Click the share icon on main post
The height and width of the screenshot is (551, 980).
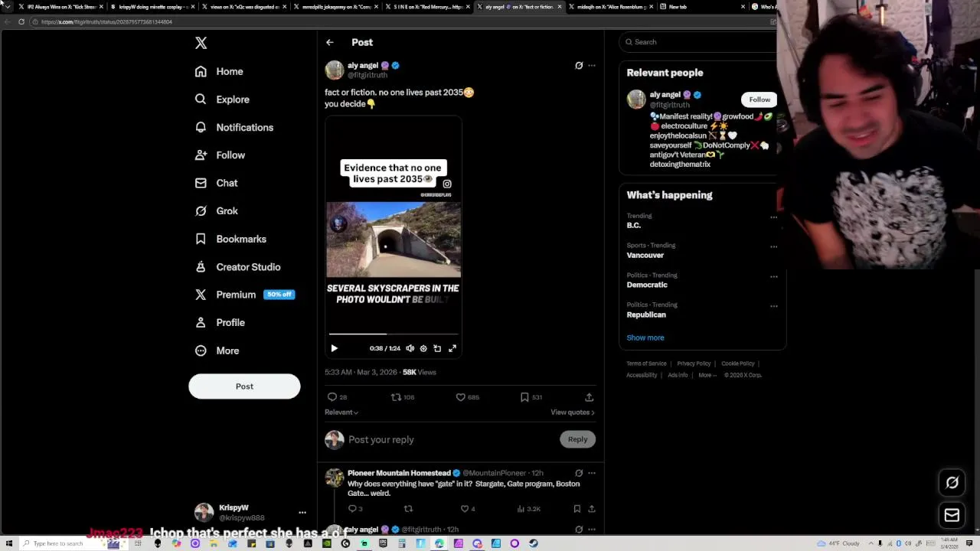coord(589,397)
